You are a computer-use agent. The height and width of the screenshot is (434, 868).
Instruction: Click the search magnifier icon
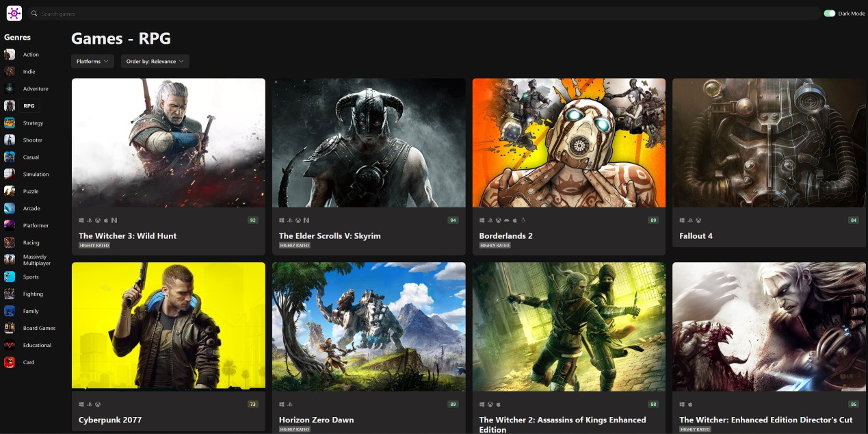tap(34, 14)
